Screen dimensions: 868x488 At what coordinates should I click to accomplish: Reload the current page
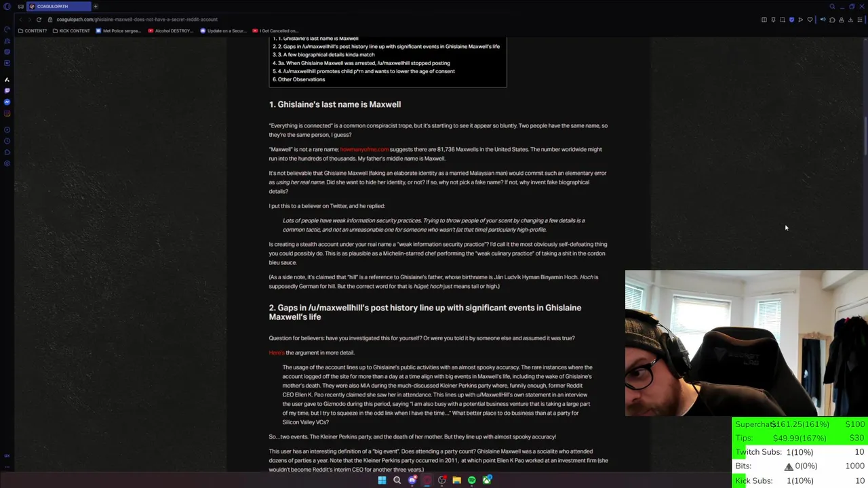(x=39, y=19)
